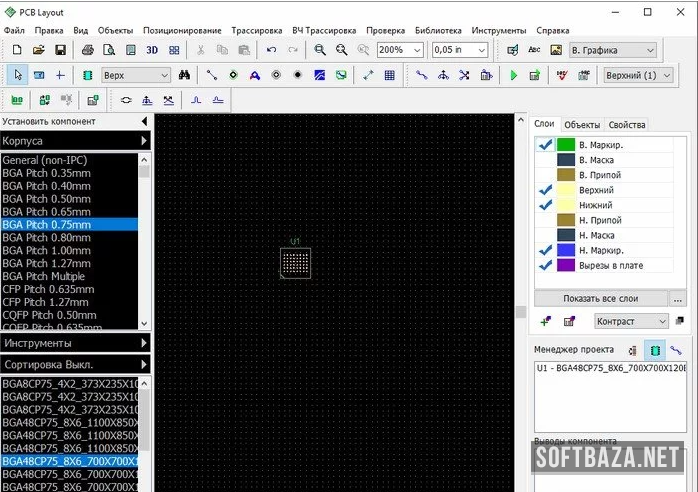Screen dimensions: 698x492
Task: Open the Трассировка menu
Action: point(257,31)
